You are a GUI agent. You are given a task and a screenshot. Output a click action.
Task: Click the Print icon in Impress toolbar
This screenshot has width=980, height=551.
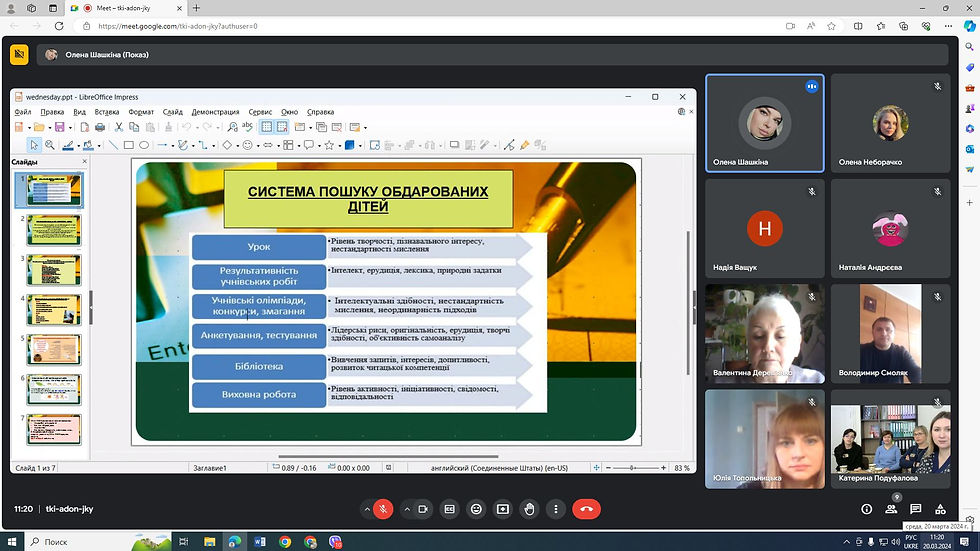click(x=100, y=127)
